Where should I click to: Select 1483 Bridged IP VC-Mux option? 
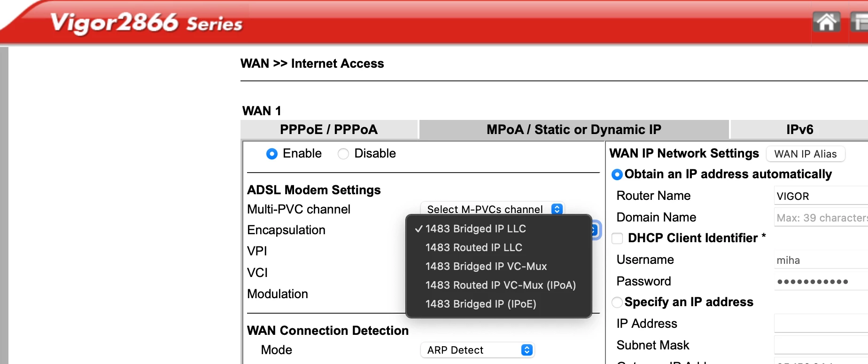[x=486, y=266]
